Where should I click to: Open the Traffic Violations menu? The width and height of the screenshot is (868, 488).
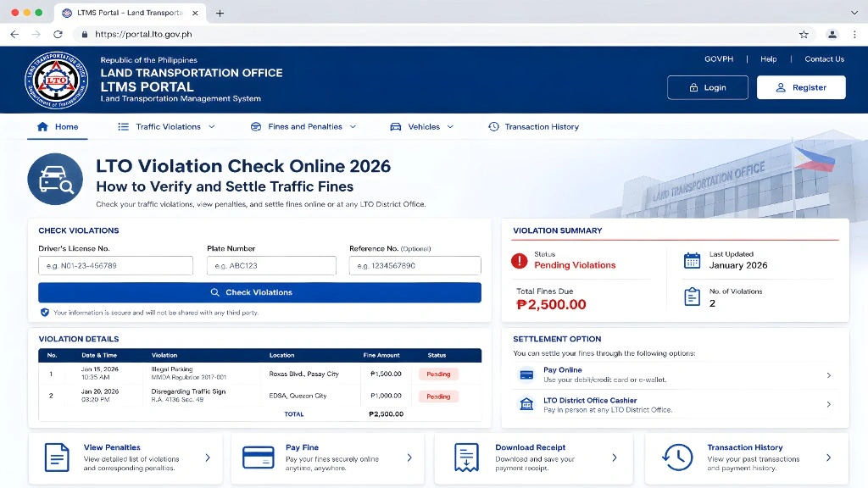pos(166,127)
